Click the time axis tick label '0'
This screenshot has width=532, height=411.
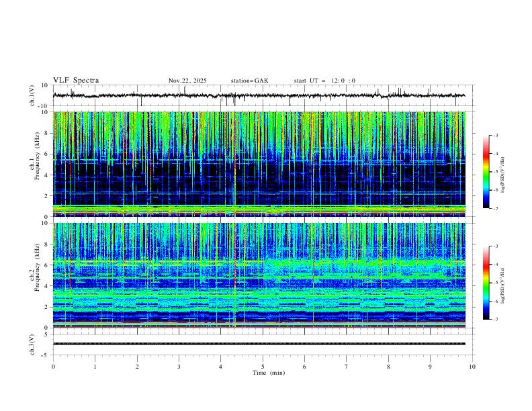click(53, 367)
